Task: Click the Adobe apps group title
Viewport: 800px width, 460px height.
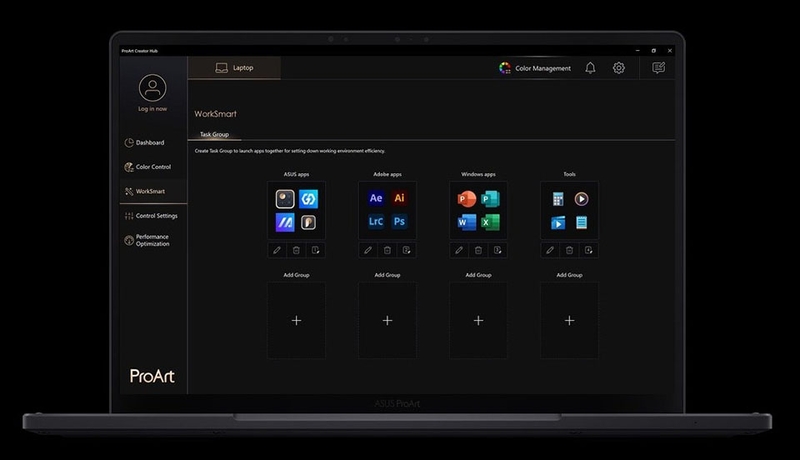Action: [x=387, y=174]
